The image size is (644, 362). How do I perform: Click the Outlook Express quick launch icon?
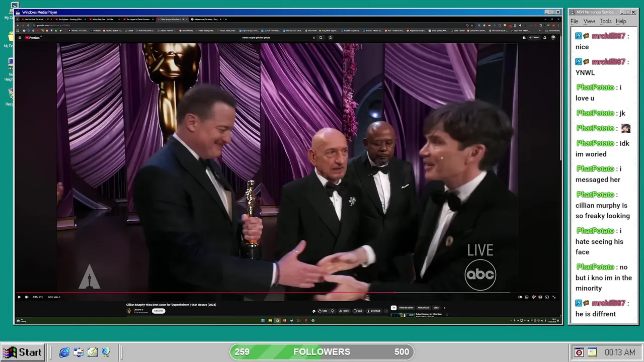(x=78, y=352)
